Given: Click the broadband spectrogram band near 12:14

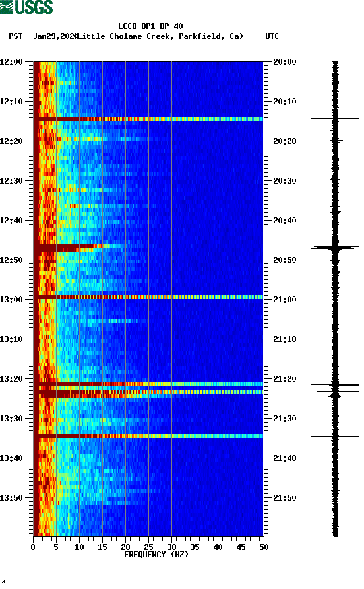Looking at the screenshot, I should pyautogui.click(x=148, y=119).
